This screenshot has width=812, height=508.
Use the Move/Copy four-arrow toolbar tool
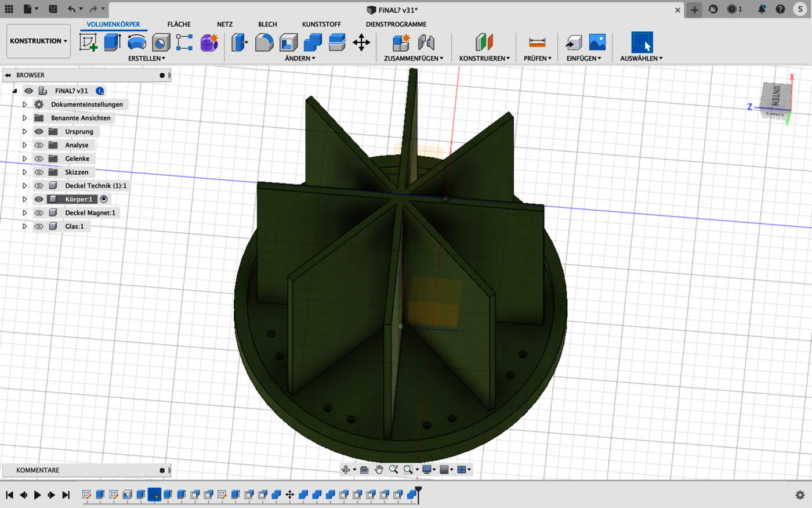click(x=361, y=42)
